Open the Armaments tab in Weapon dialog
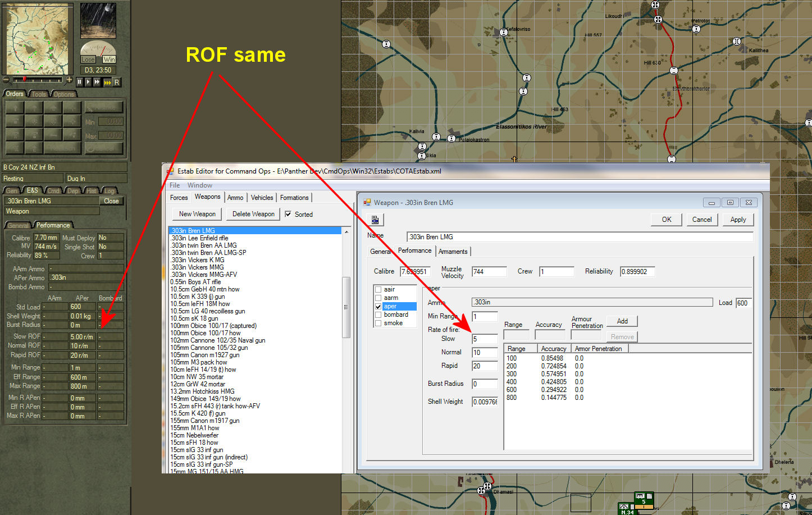 453,252
